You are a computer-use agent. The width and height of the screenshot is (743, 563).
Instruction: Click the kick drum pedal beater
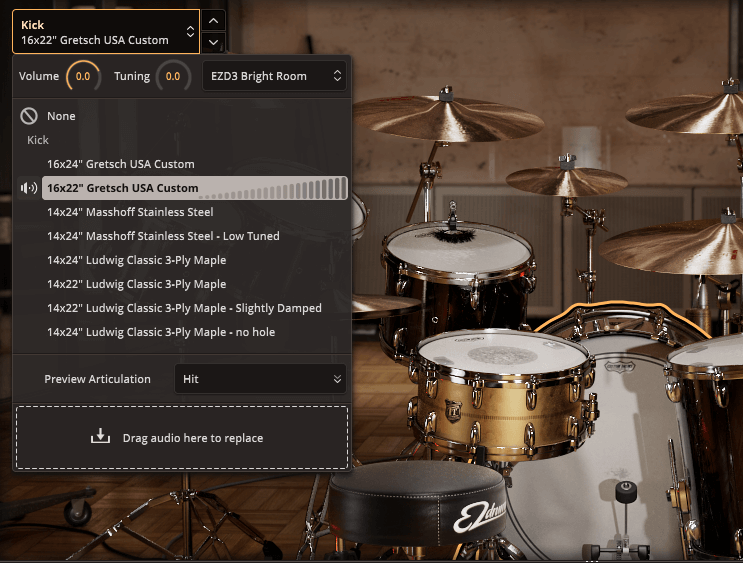[625, 492]
